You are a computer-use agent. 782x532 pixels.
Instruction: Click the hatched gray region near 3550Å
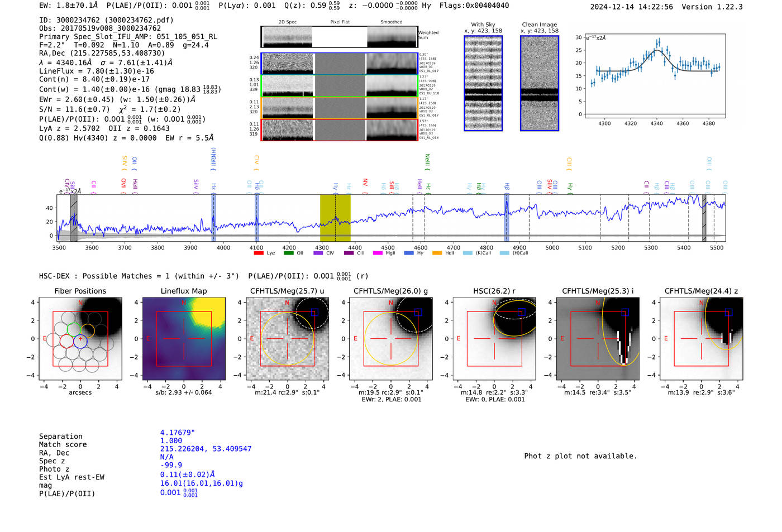tap(74, 218)
